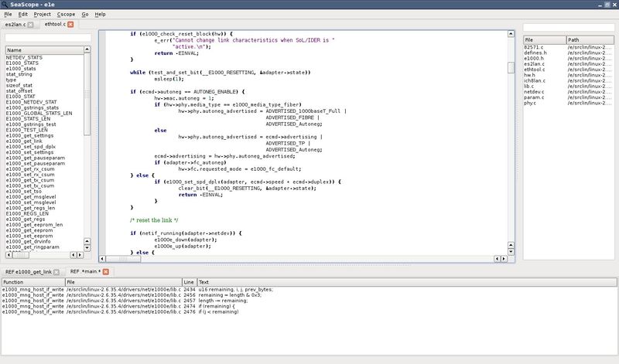The image size is (619, 364).
Task: Close the REF e1000_get_link results tab icon
Action: (x=56, y=272)
